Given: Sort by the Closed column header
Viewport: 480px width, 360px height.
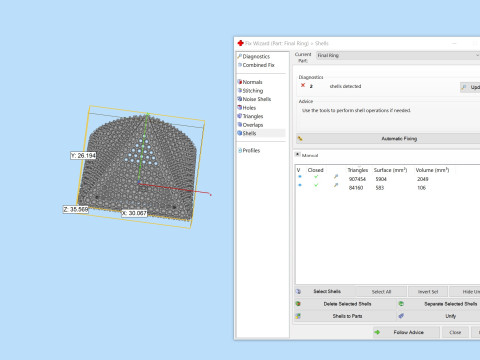Looking at the screenshot, I should pos(315,170).
